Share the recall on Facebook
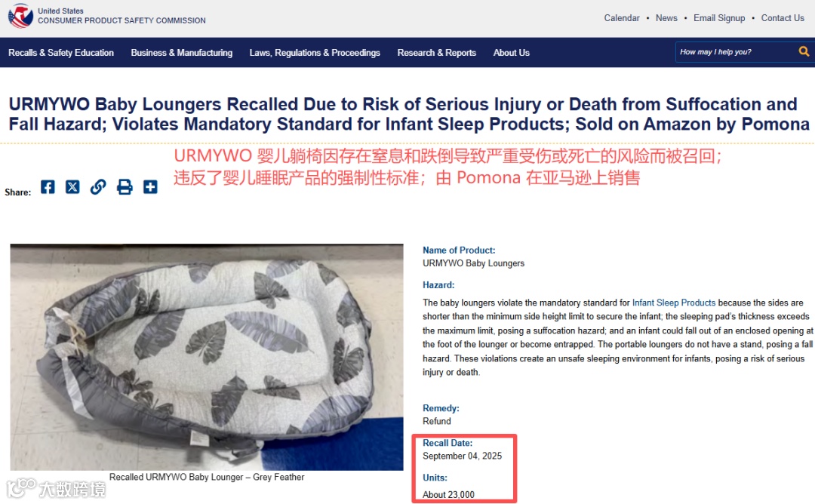Screen dimensions: 815x504 48,186
